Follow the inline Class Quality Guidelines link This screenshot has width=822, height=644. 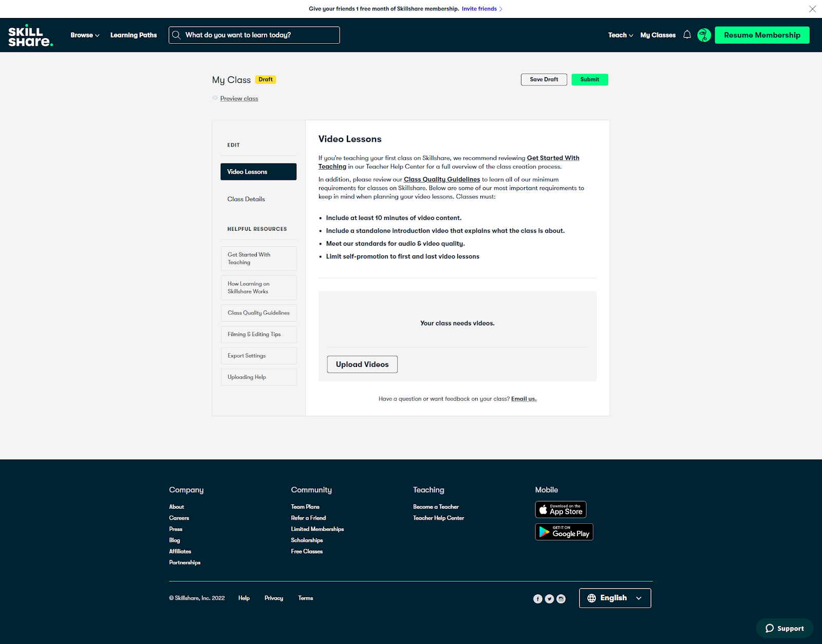point(442,179)
